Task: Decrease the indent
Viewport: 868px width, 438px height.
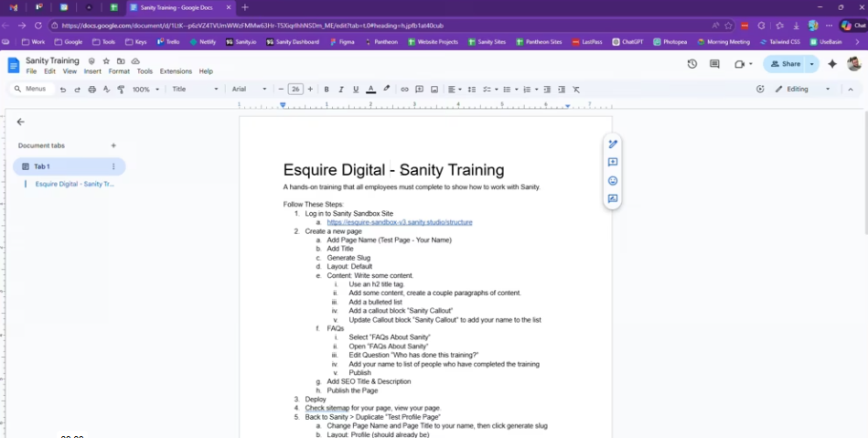Action: [547, 89]
